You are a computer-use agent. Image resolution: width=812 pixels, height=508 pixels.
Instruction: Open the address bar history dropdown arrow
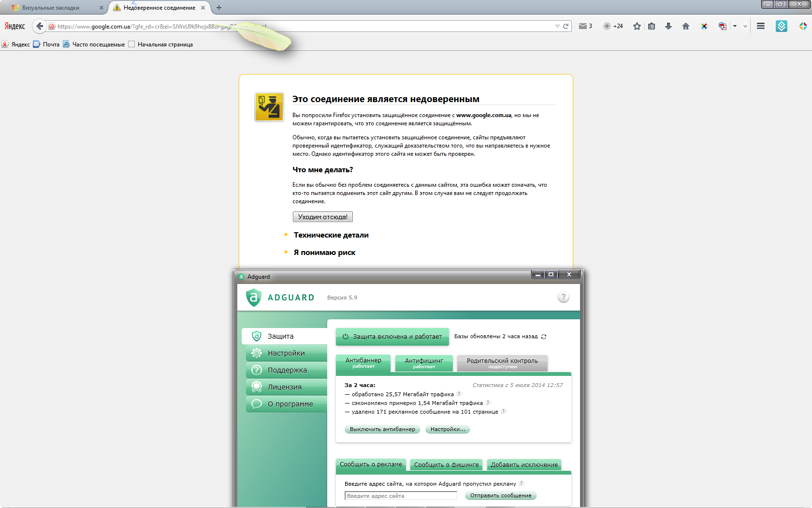click(x=557, y=26)
